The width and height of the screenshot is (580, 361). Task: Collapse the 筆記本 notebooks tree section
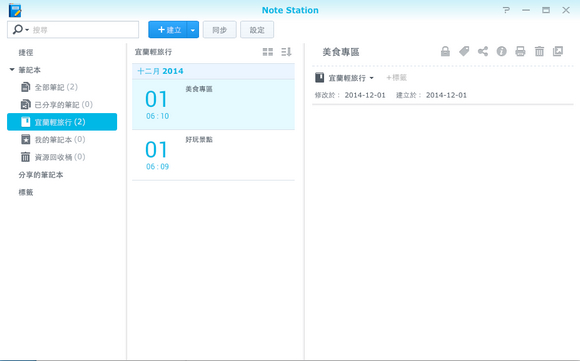[x=12, y=70]
